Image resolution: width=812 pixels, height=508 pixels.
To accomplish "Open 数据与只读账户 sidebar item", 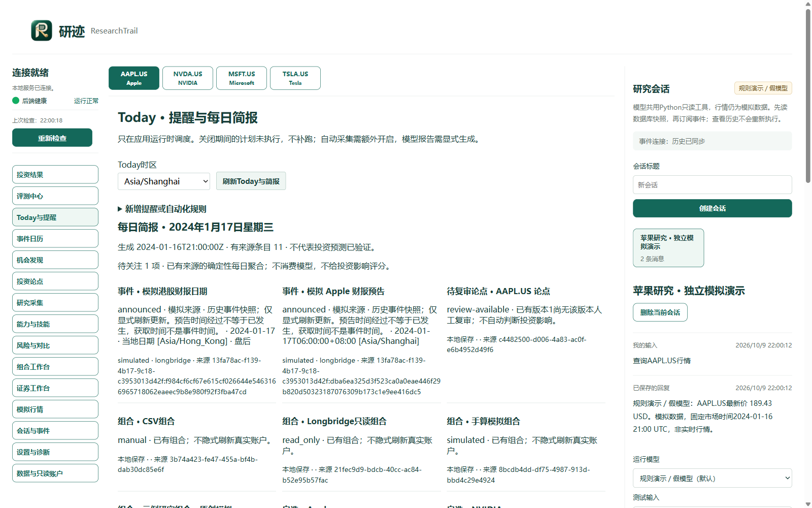I will (x=55, y=473).
